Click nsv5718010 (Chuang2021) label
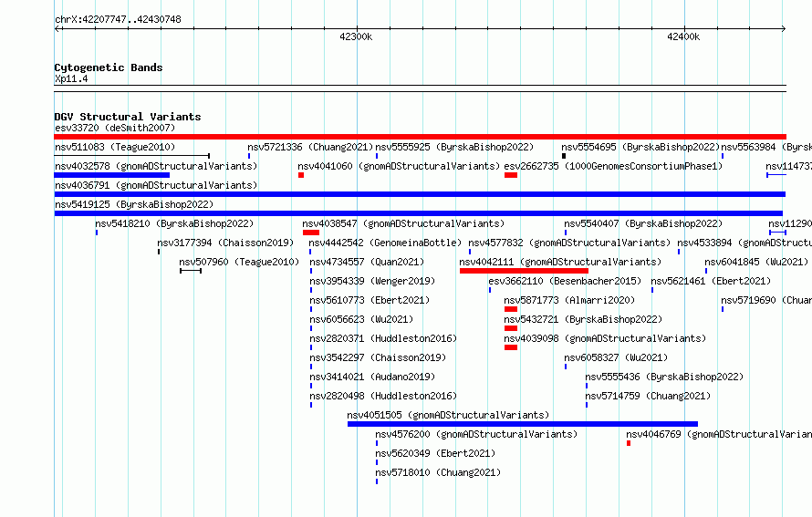Screen dimensions: 812x517 pyautogui.click(x=438, y=472)
